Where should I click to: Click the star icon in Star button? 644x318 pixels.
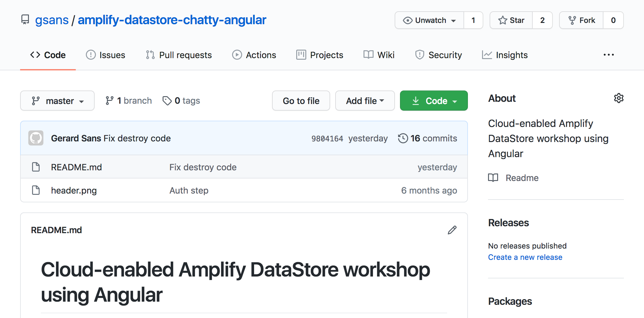[x=502, y=20]
